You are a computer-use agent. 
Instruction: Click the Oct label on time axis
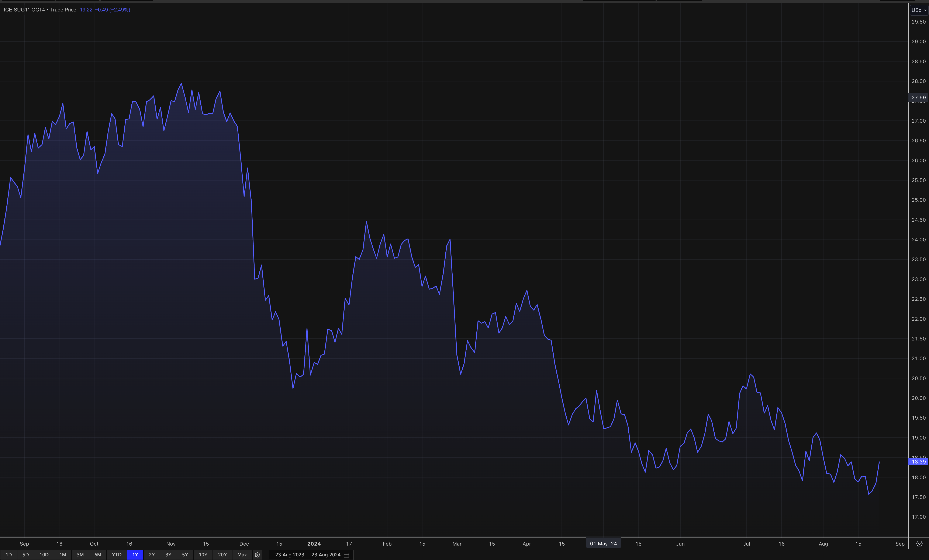94,544
